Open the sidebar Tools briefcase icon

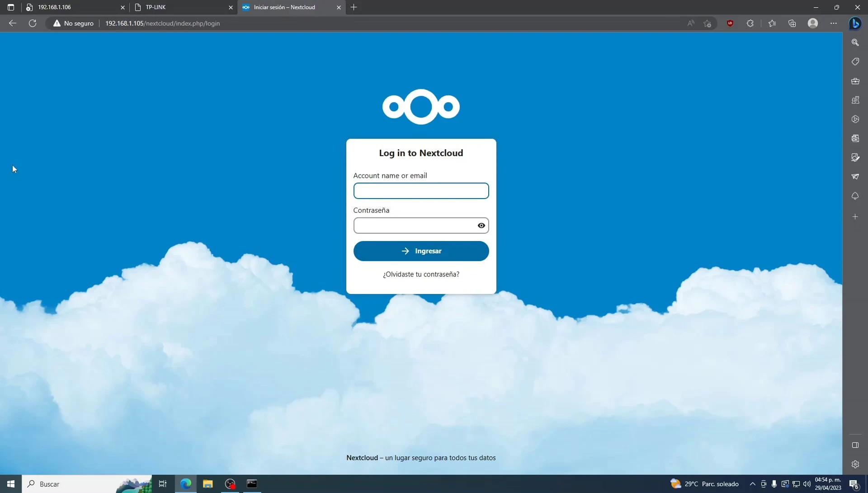point(855,81)
